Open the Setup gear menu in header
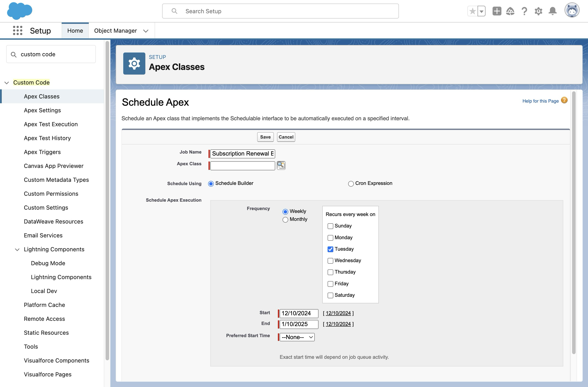This screenshot has height=387, width=588. [x=538, y=11]
